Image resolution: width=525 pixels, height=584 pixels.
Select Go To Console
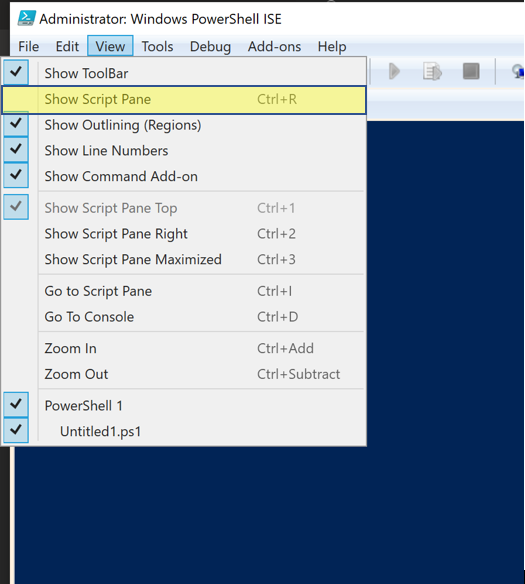tap(184, 317)
